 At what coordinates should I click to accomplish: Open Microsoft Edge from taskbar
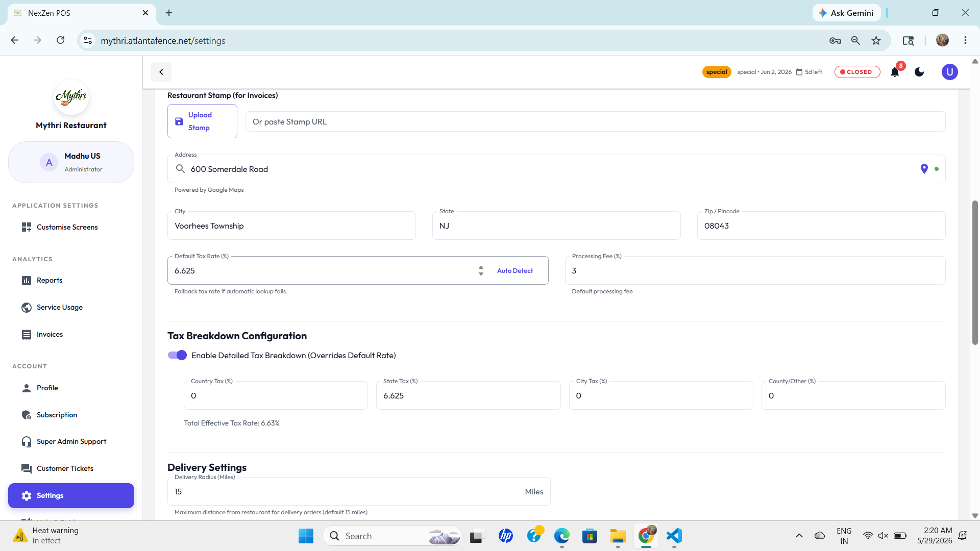point(562,536)
